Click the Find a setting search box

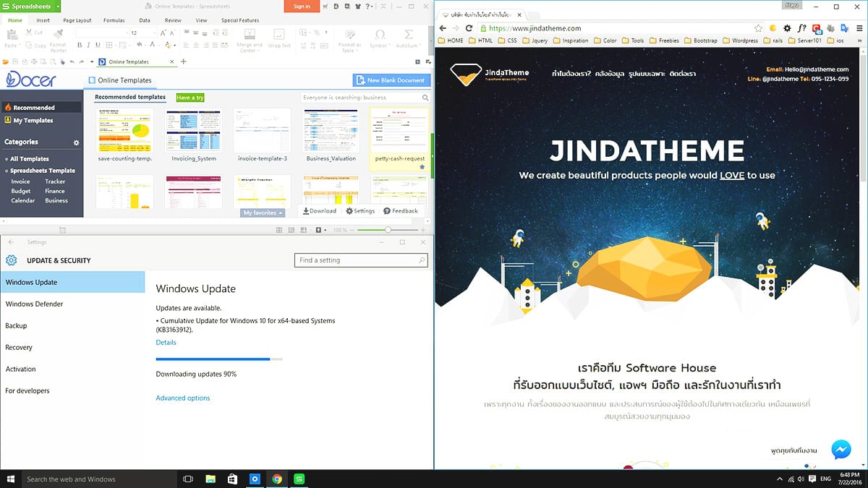(x=361, y=260)
